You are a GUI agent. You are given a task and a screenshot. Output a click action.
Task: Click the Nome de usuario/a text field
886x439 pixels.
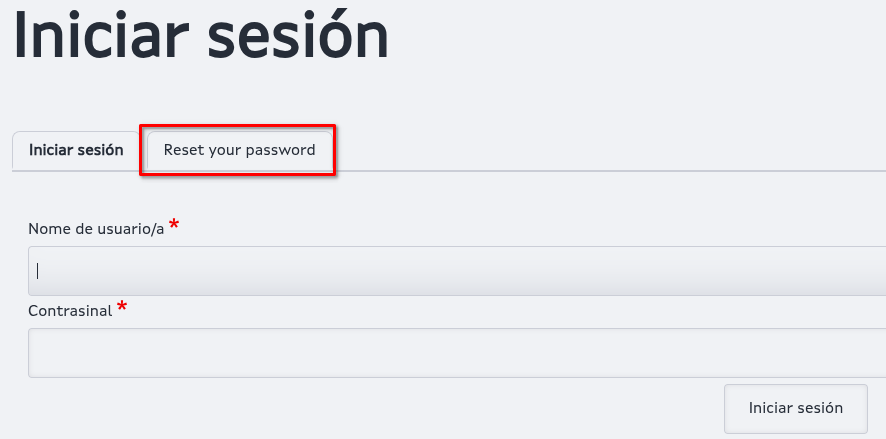pyautogui.click(x=457, y=271)
